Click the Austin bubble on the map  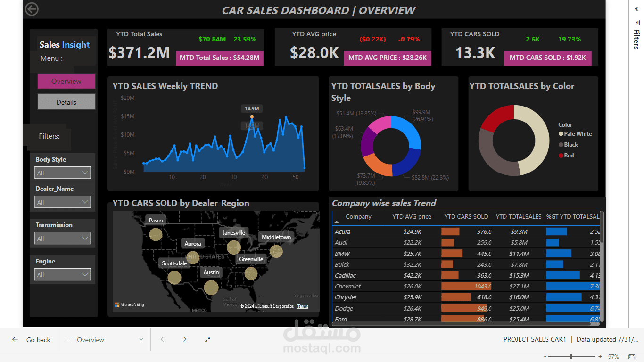point(211,287)
